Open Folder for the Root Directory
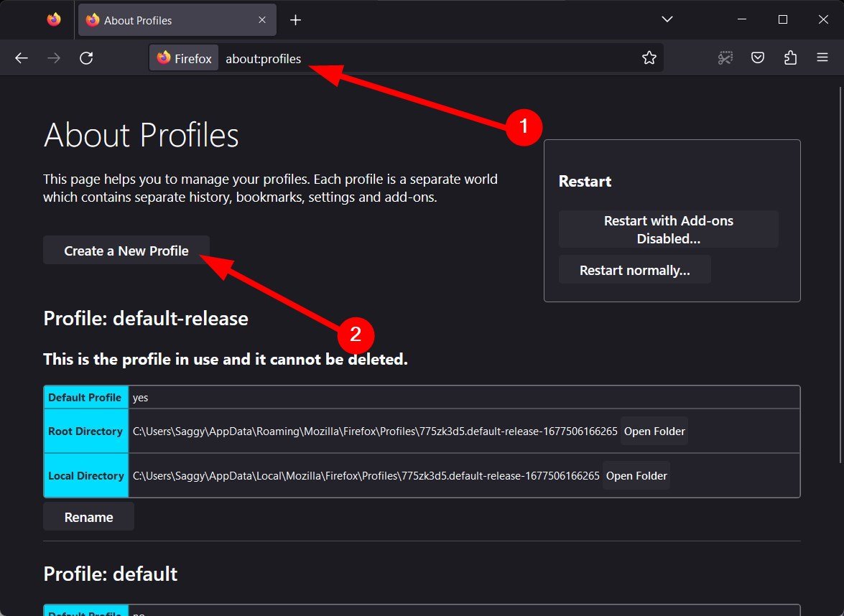The width and height of the screenshot is (844, 616). 654,431
